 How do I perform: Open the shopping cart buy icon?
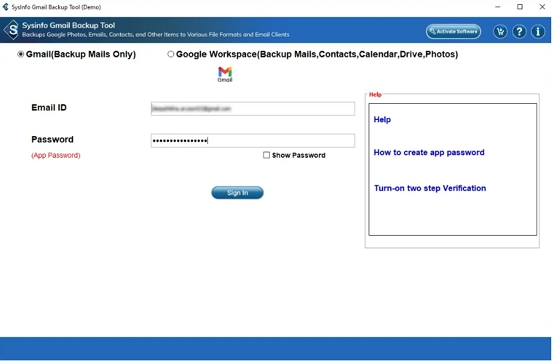click(x=500, y=32)
